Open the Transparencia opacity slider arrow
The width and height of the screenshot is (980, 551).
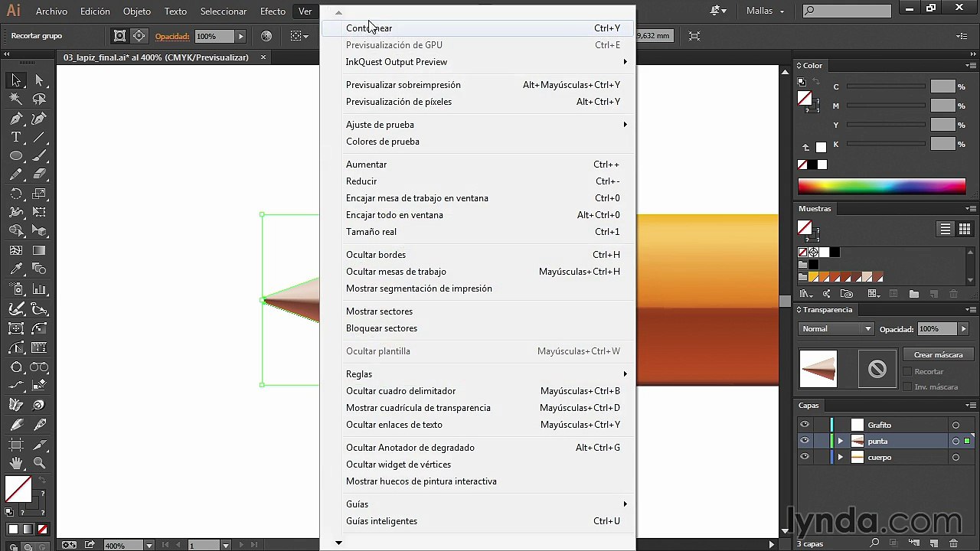pyautogui.click(x=963, y=329)
